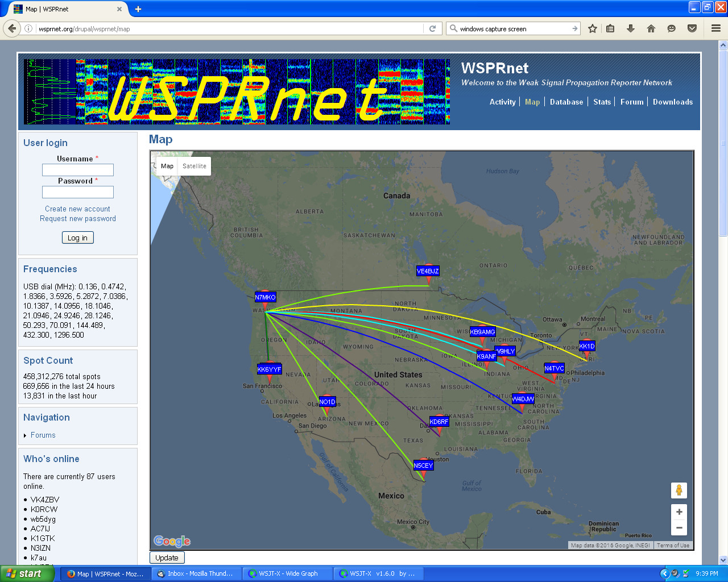Click site information icon in address bar
Viewport: 728px width, 582px height.
tap(28, 28)
